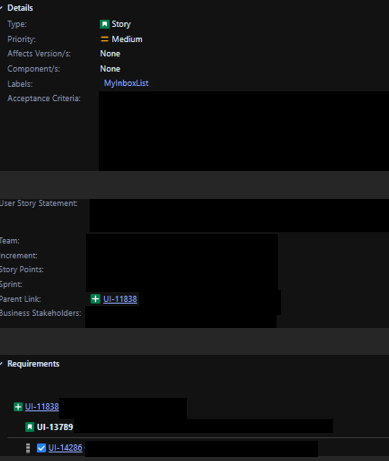The height and width of the screenshot is (461, 389).
Task: Click the Acceptance Criteria label
Action: (x=44, y=98)
